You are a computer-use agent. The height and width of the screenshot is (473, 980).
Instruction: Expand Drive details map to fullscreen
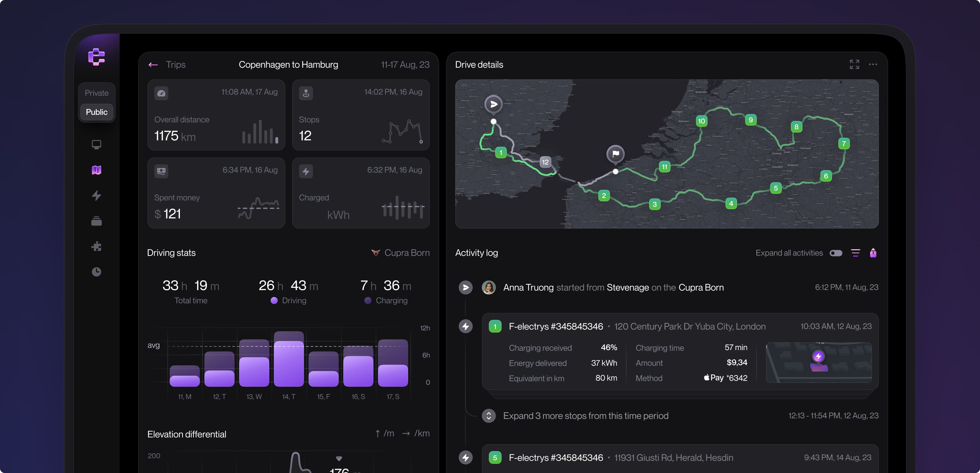point(854,64)
